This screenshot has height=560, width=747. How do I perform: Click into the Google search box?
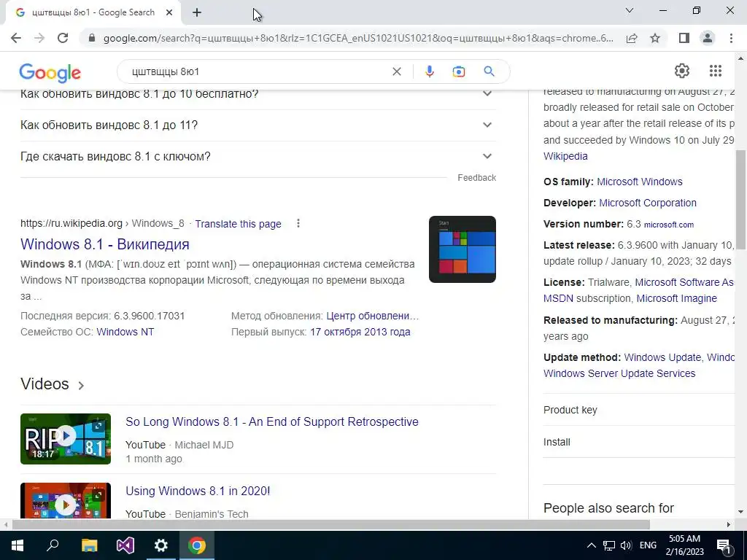[x=258, y=71]
